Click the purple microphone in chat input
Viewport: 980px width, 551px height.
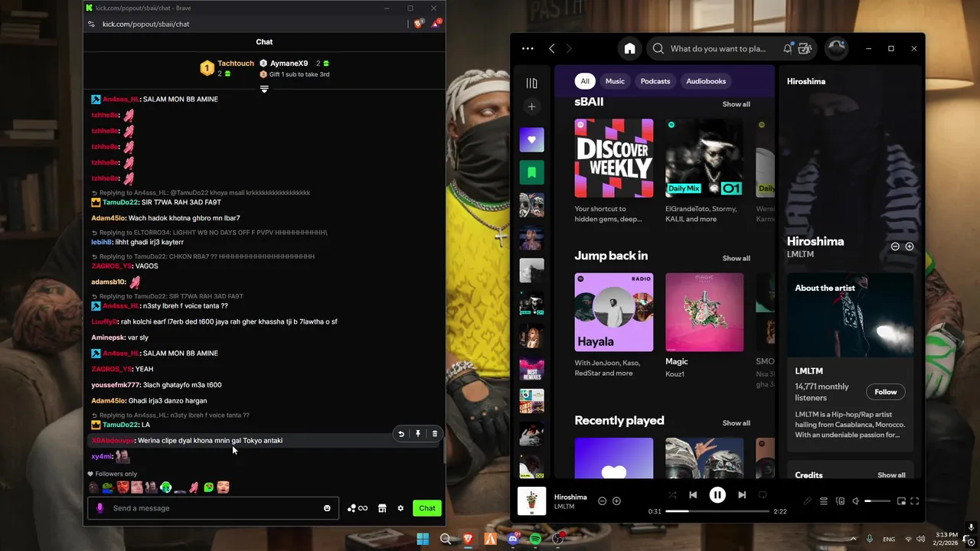100,508
